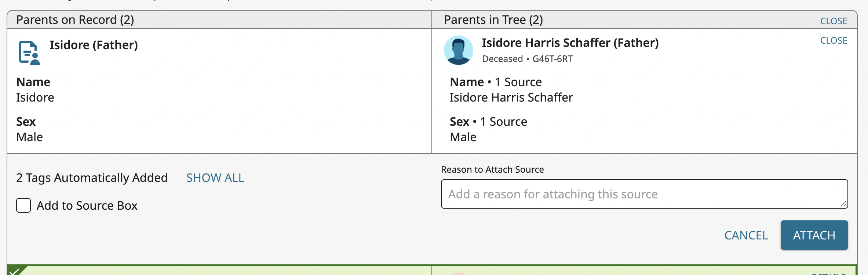Click the Deceased status label

pyautogui.click(x=502, y=59)
